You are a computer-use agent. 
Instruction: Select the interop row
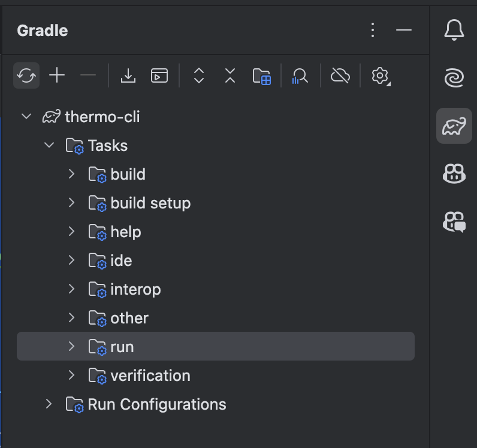(x=216, y=289)
